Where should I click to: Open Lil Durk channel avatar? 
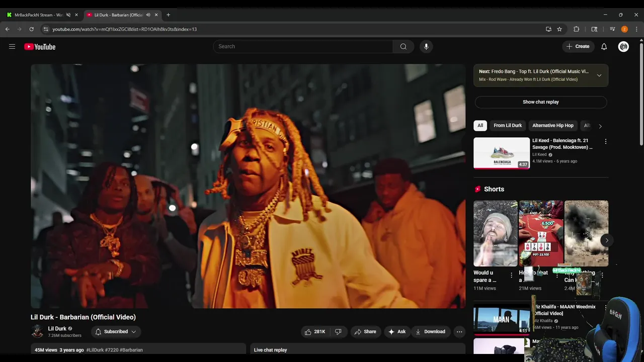(37, 331)
